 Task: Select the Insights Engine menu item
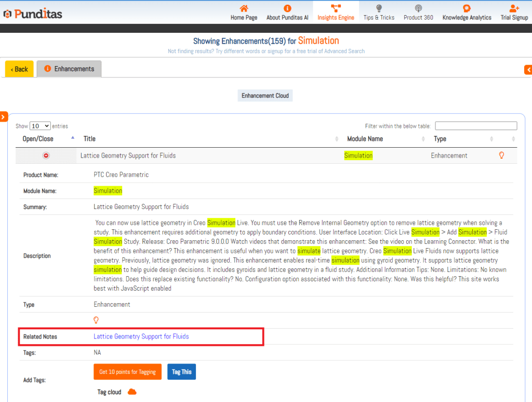(336, 12)
